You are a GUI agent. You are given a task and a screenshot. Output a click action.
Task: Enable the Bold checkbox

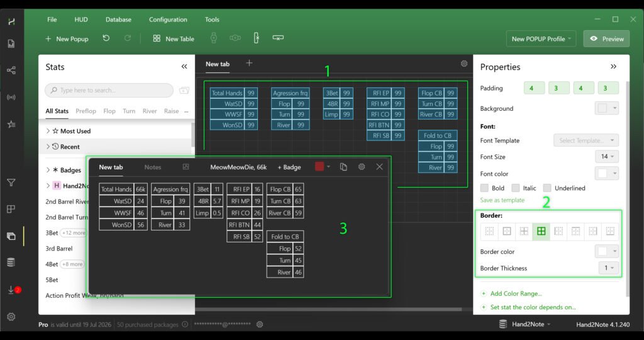484,188
